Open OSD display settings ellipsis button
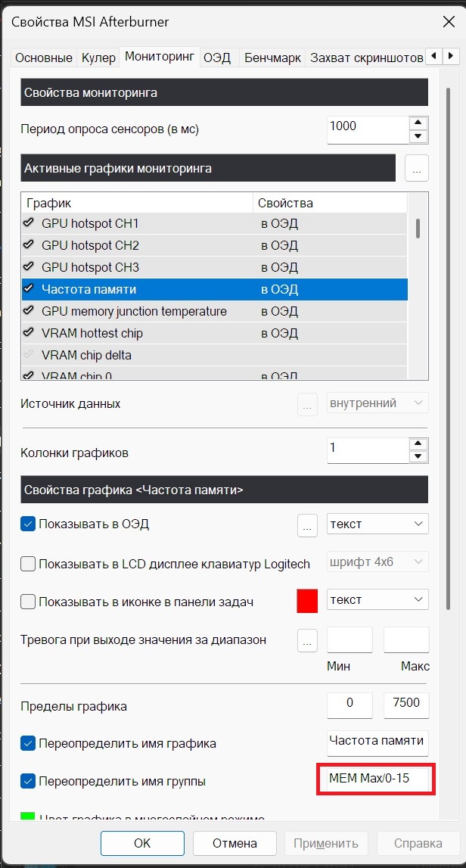 tap(308, 525)
